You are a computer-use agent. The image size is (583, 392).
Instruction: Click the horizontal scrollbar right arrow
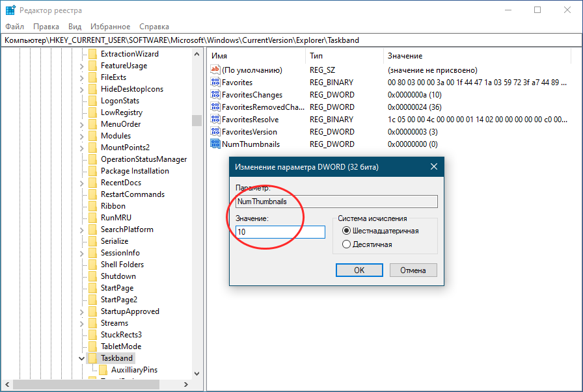point(186,385)
